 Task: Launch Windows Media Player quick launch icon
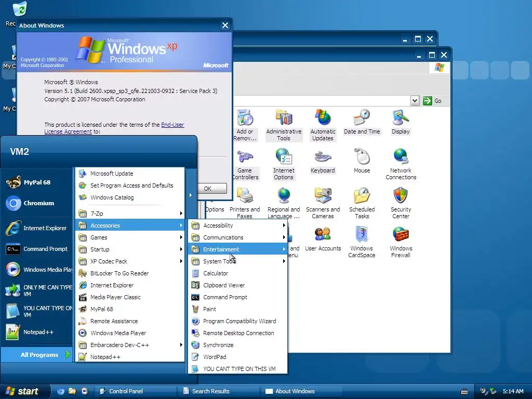pos(85,391)
